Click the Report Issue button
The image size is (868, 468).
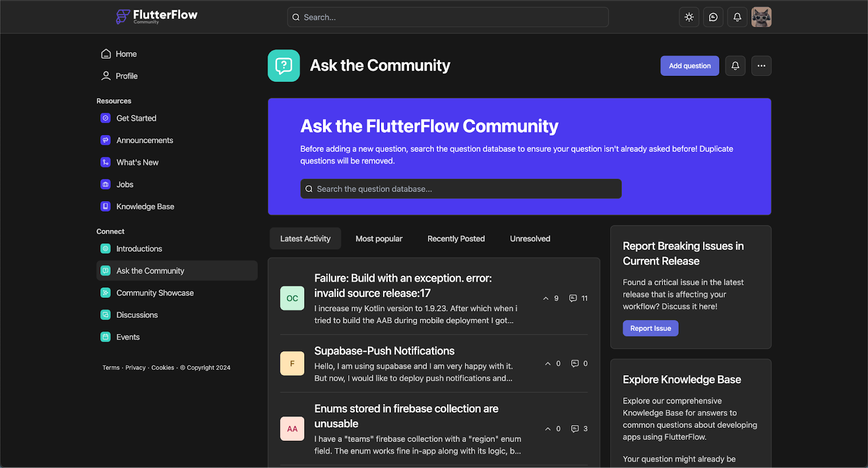[650, 328]
